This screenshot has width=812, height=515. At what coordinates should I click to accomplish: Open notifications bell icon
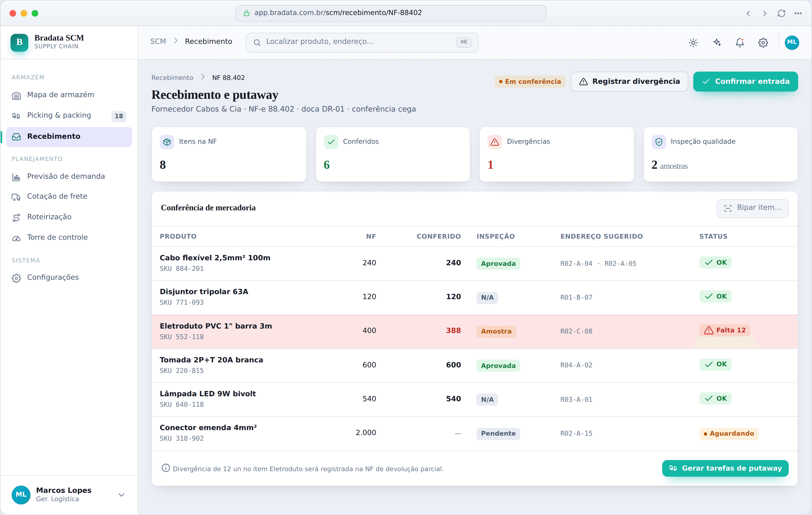[740, 42]
